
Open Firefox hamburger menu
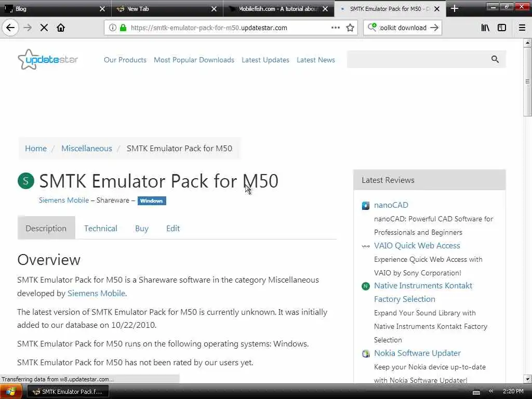tap(522, 28)
